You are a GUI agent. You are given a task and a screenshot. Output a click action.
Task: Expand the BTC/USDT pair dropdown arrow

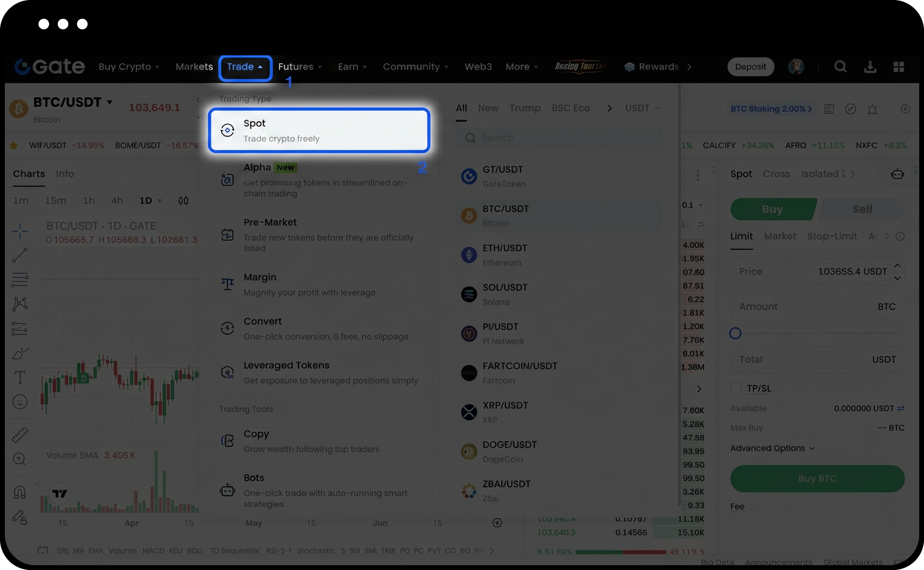pyautogui.click(x=110, y=102)
